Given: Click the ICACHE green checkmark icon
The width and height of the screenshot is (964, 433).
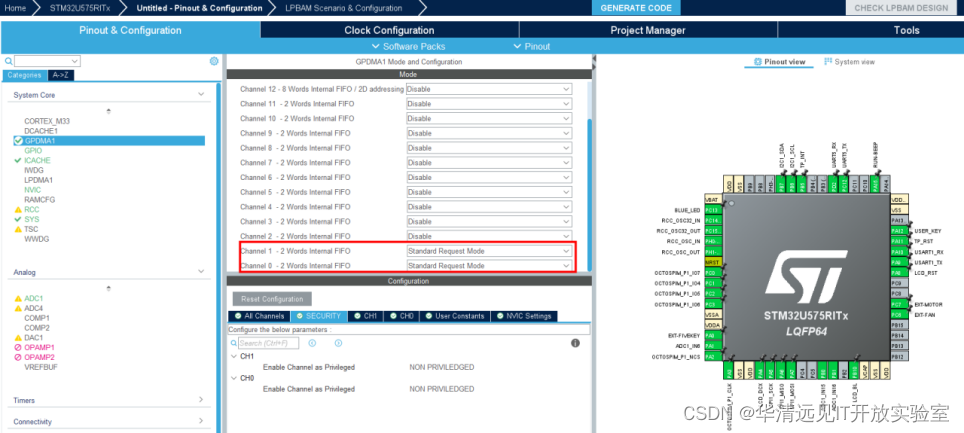Looking at the screenshot, I should [x=18, y=161].
